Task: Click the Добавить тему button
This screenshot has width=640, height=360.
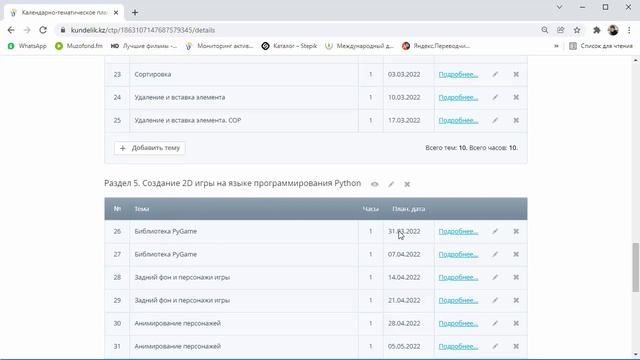Action: pyautogui.click(x=149, y=148)
